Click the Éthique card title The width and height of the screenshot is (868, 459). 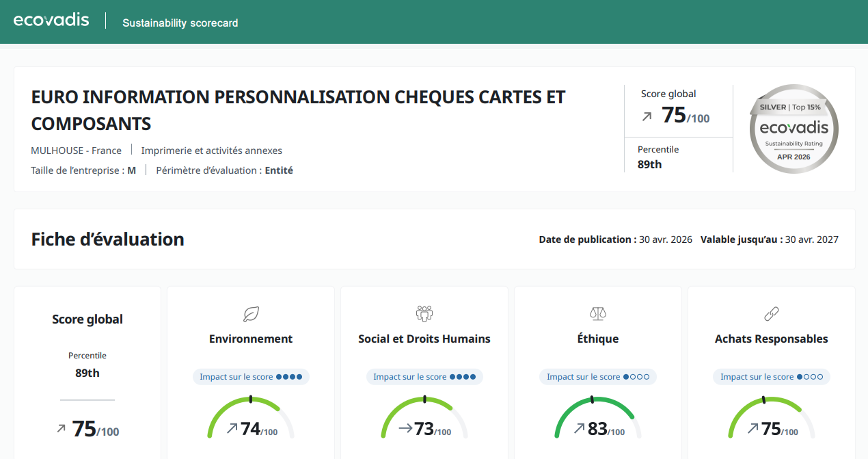(598, 339)
